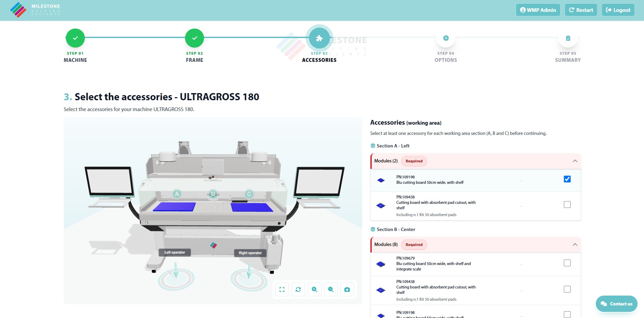
Task: Click 'Including n.1 Kit 50 absorbent pads' in Section A
Action: 426,215
